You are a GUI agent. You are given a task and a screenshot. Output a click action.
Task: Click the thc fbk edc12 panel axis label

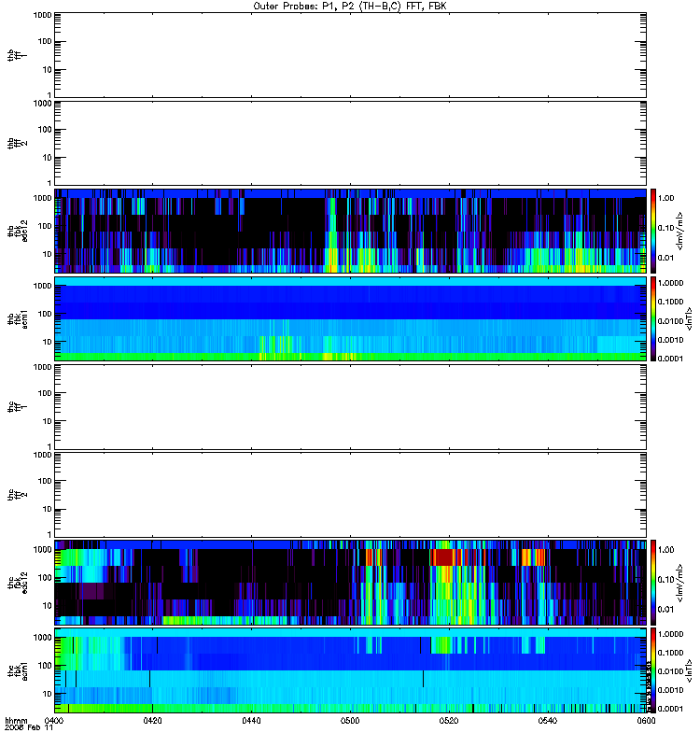coord(18,582)
